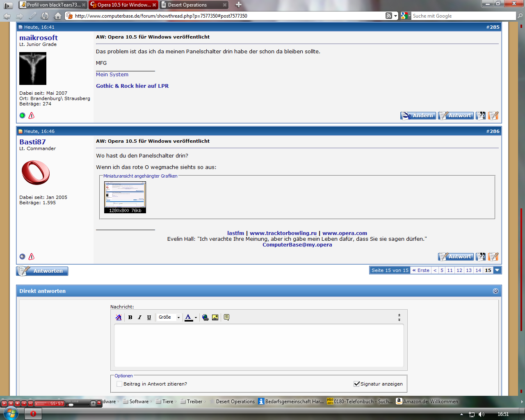Go back with the back arrow
Viewport: 525px width, 420px height.
coord(7,16)
